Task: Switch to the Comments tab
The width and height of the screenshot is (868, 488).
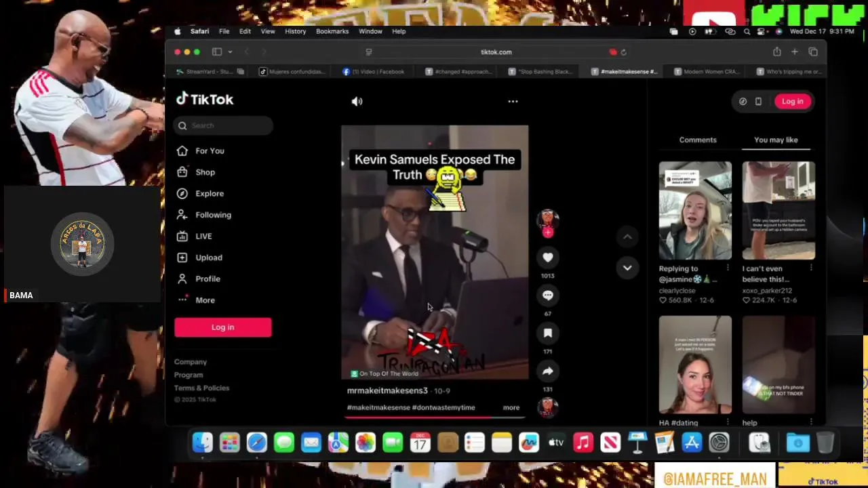Action: [x=698, y=140]
